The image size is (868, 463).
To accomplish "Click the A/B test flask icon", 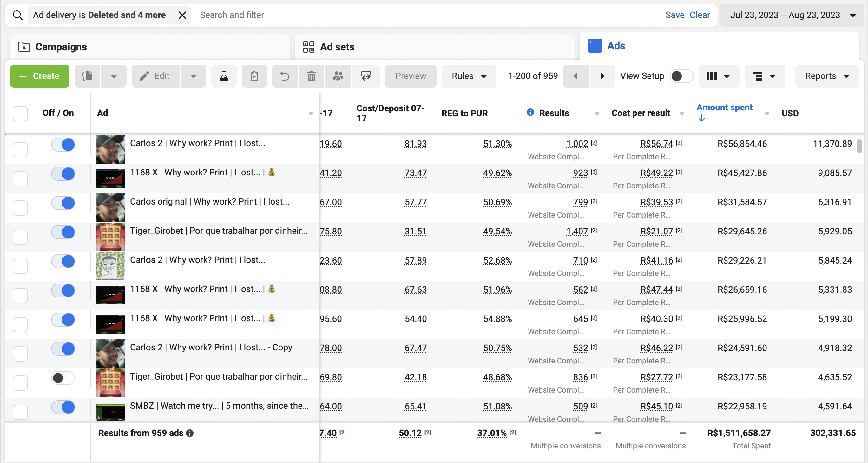I will tap(224, 76).
